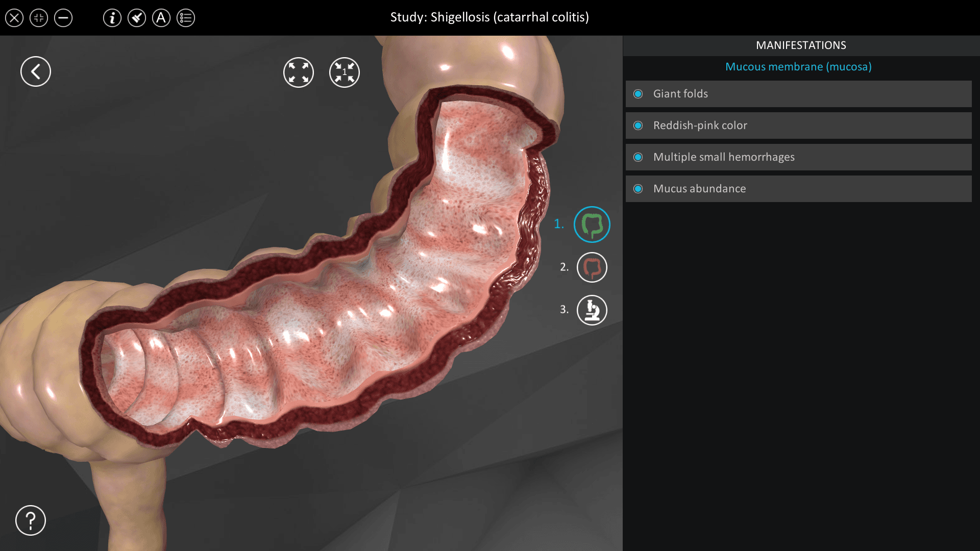Click the 'Reddish-pink color' text

point(700,126)
